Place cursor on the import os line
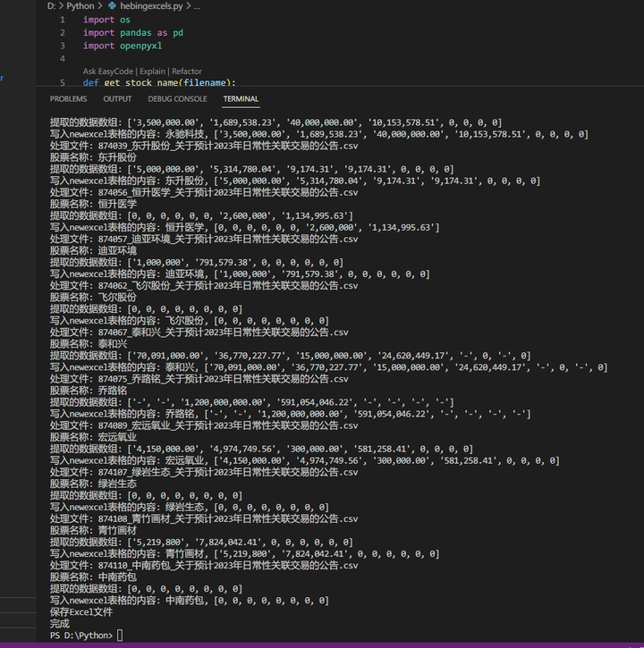This screenshot has height=648, width=644. click(x=106, y=20)
